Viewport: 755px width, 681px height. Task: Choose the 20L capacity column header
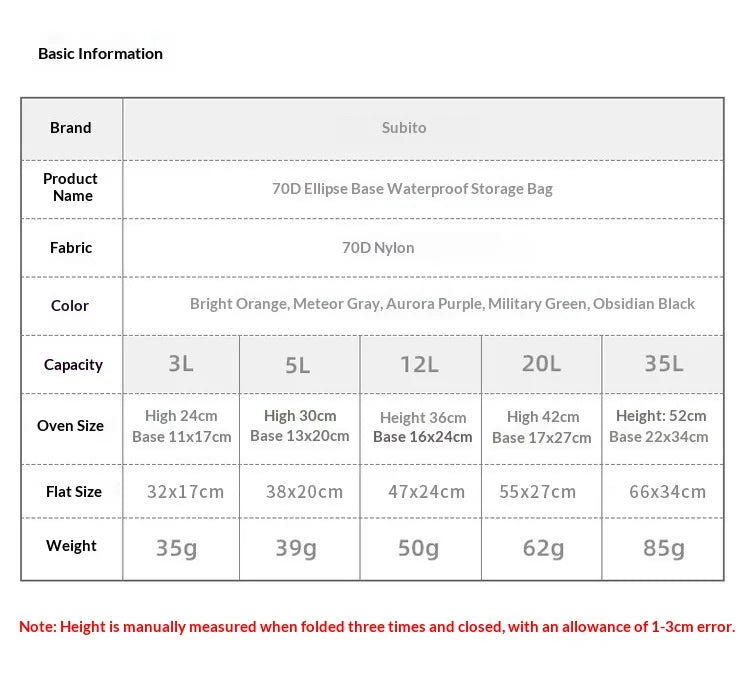tap(542, 364)
